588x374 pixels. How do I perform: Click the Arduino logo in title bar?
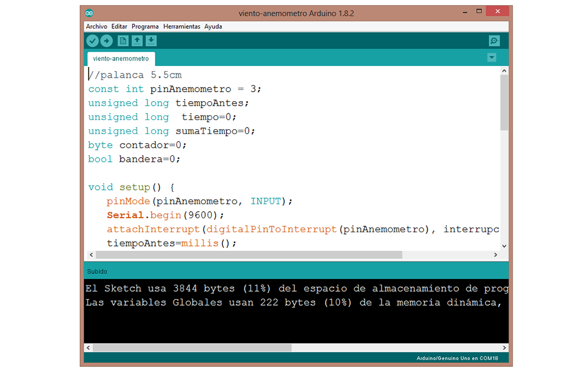point(89,12)
